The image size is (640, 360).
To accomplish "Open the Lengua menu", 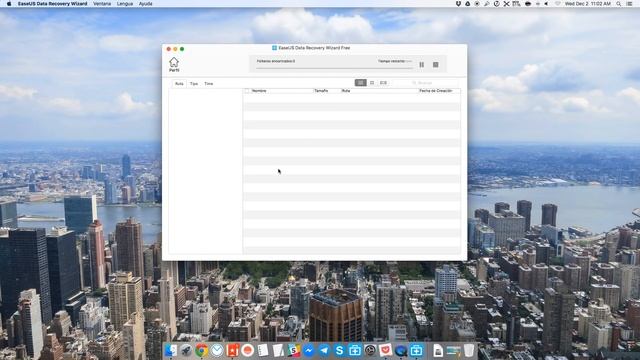I will pos(125,4).
